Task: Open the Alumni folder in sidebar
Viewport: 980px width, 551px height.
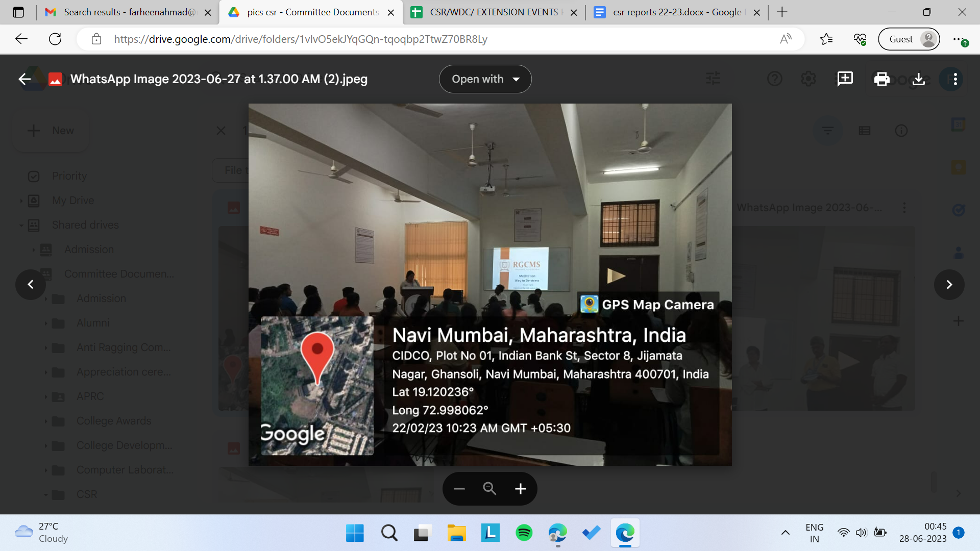Action: 93,323
